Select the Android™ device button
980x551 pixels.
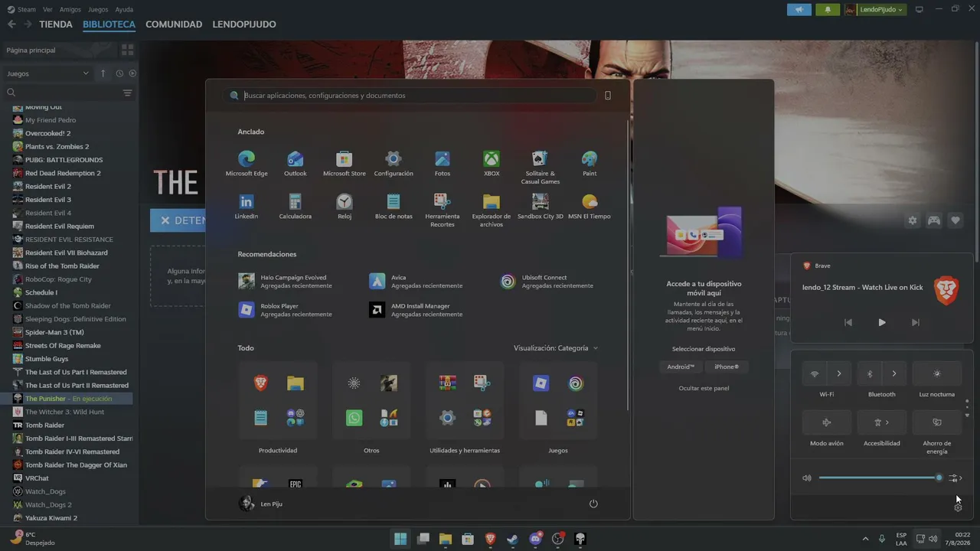tap(681, 367)
